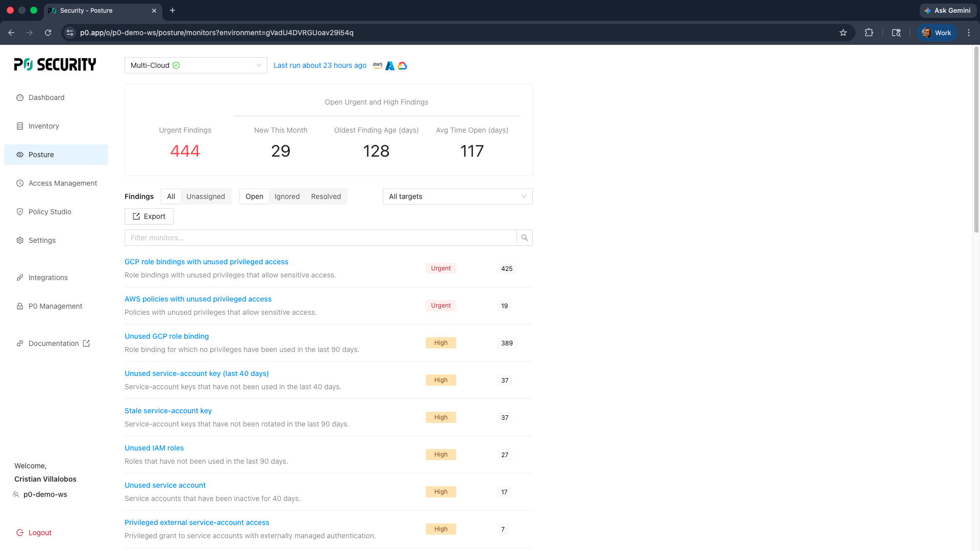This screenshot has height=551, width=980.
Task: Click the Google Cloud provider icon
Action: coord(402,66)
